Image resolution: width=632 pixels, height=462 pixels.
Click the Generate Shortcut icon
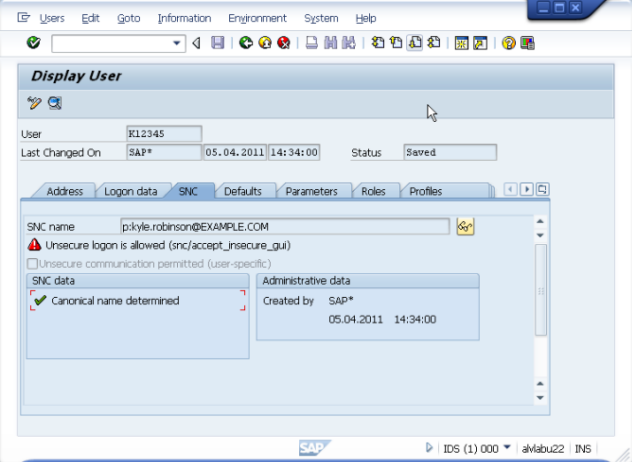coord(480,43)
